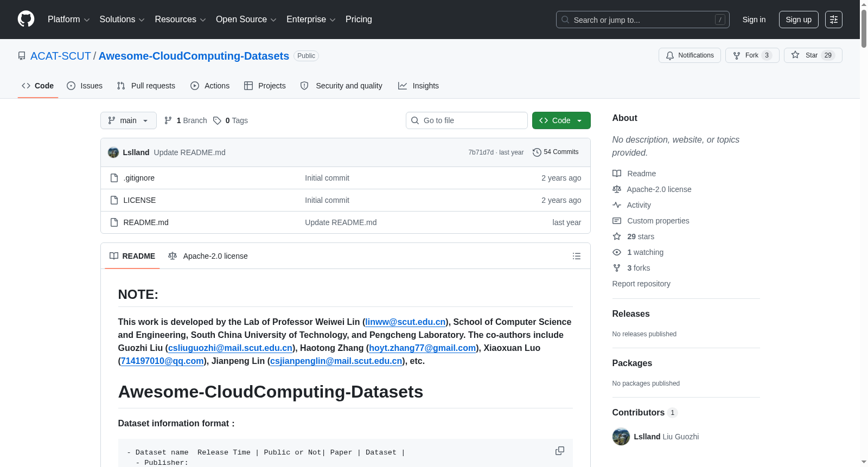868x467 pixels.
Task: Click the scale icon beside Apache-2.0 license in About
Action: coord(617,189)
